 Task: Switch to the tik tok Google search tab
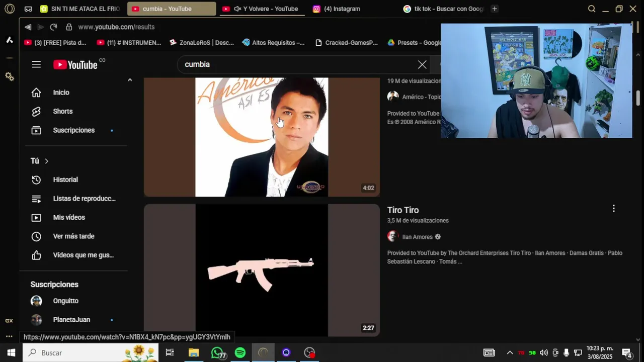coord(443,9)
